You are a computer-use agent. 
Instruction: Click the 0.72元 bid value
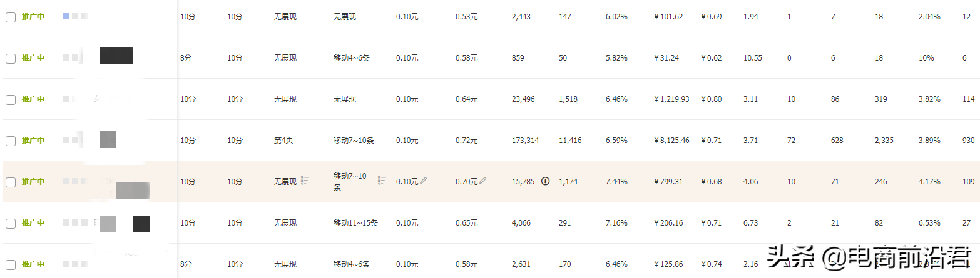466,141
